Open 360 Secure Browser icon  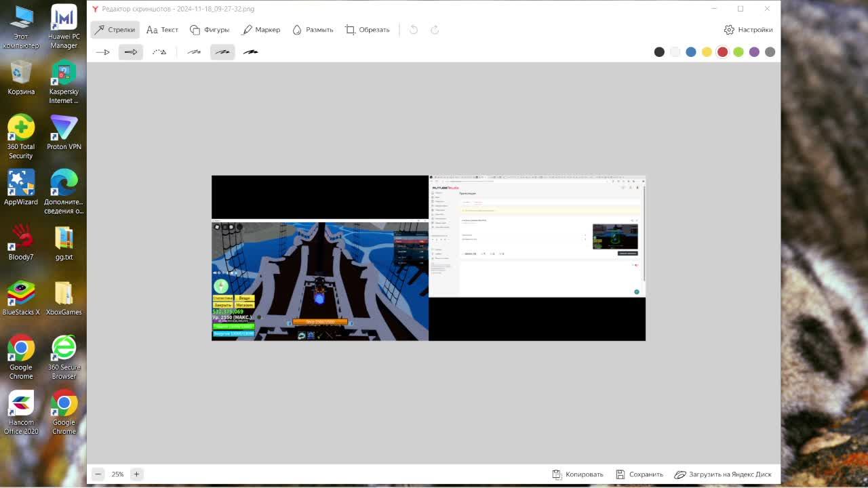(x=64, y=357)
